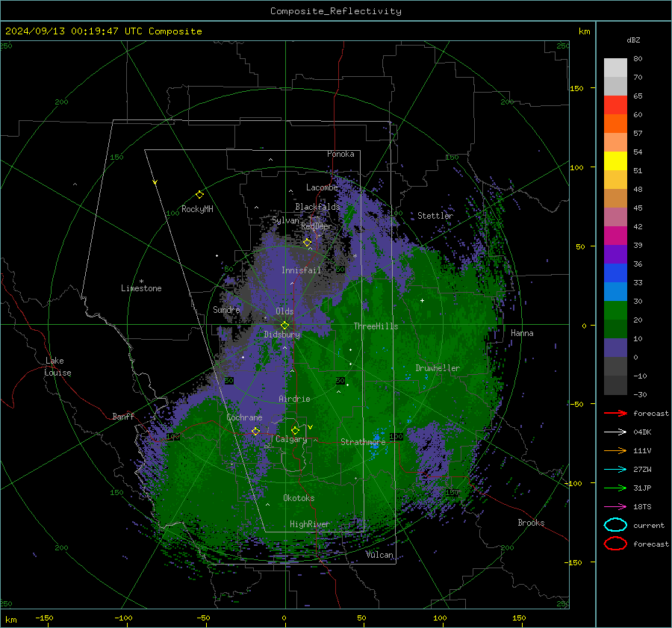Click the yellow diamond marker above Calgary

295,430
